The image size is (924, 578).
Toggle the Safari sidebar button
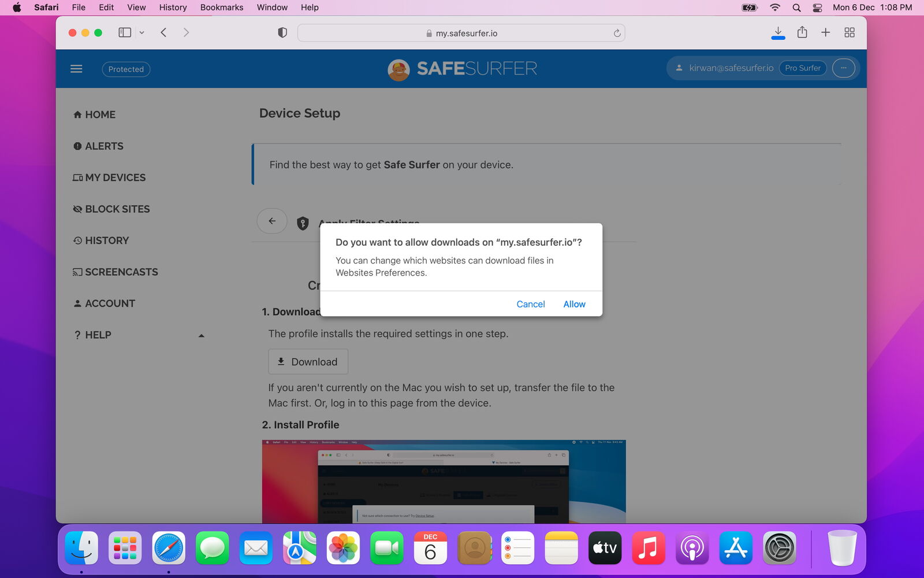point(125,33)
